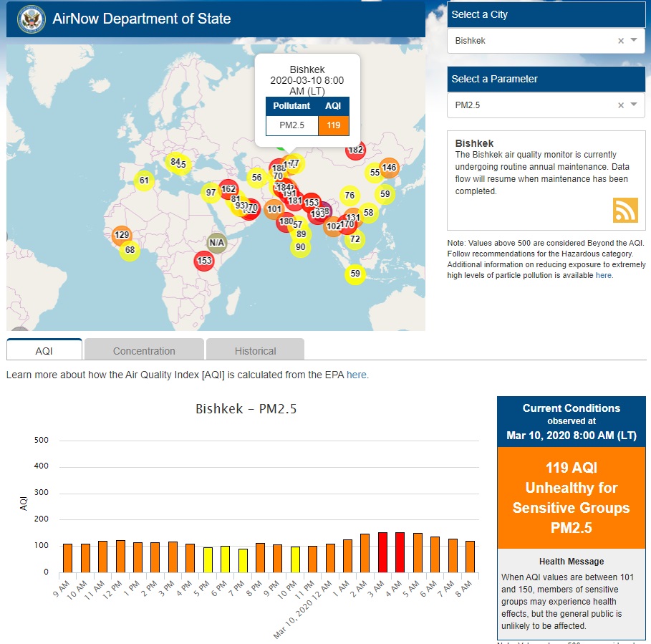Click the map marker showing AQI 146
Screen dimensions: 651x644
coord(389,168)
